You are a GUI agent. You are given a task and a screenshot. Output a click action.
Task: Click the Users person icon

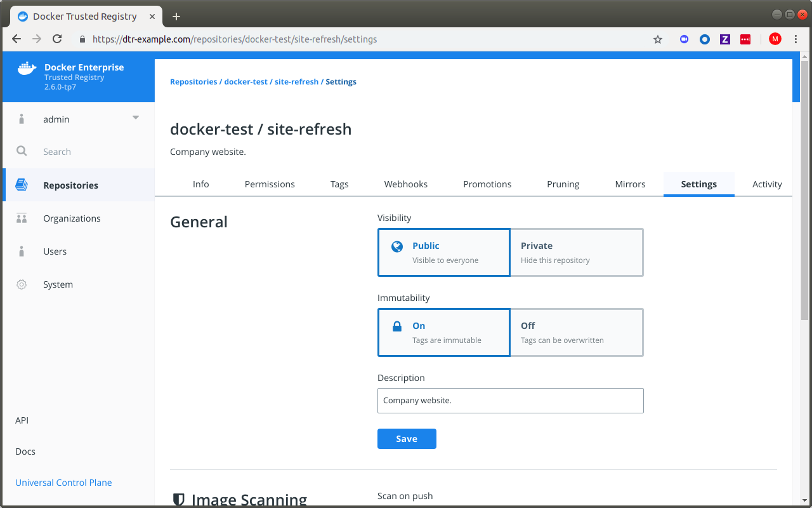22,251
